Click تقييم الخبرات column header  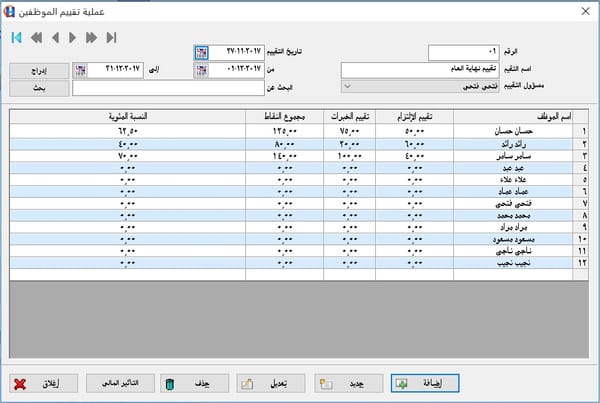[x=349, y=117]
